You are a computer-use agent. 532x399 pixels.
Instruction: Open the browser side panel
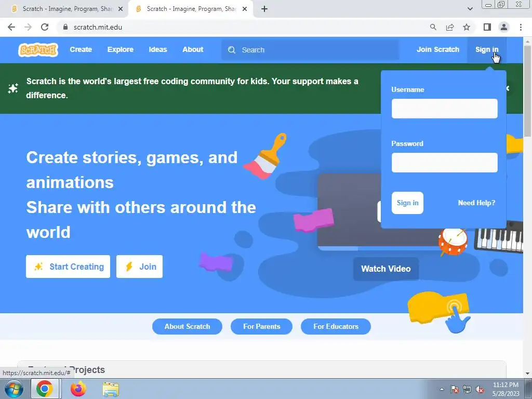tap(487, 27)
